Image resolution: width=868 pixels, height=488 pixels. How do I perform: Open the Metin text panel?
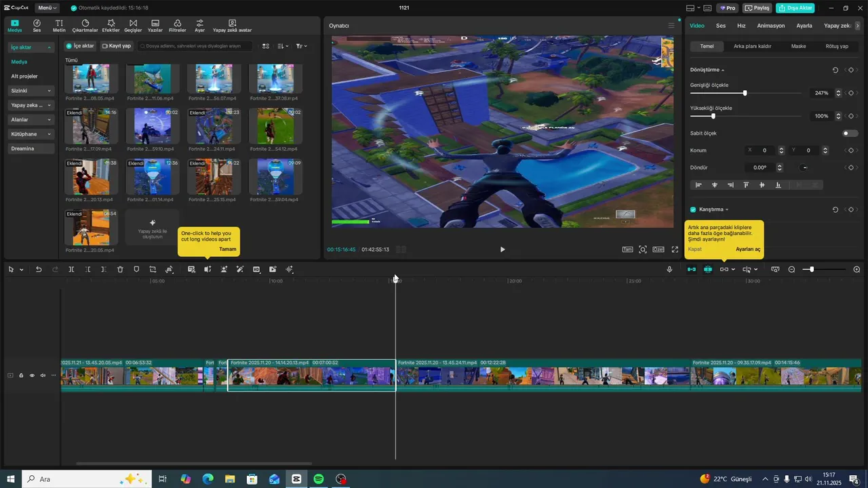59,26
